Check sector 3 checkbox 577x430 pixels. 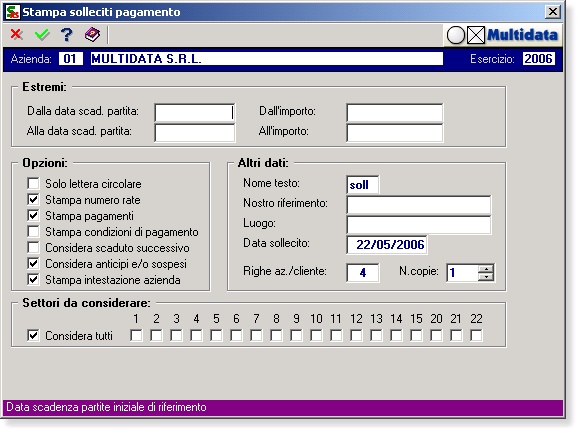coord(176,335)
